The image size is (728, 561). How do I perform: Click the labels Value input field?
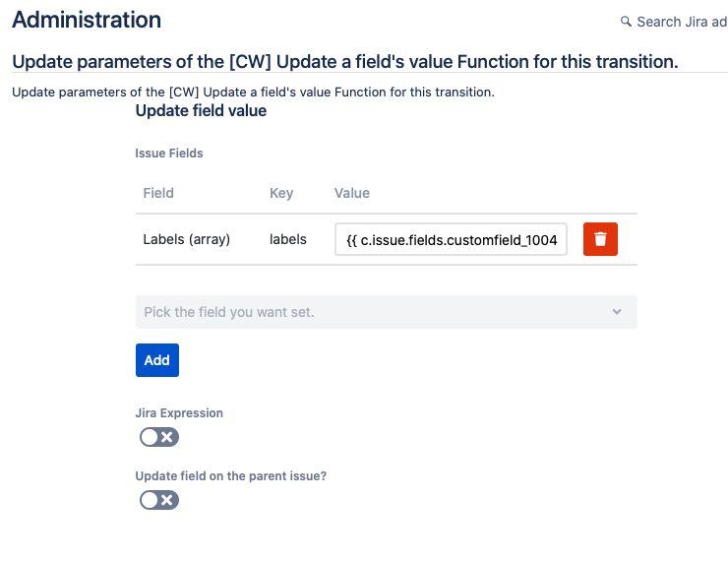(x=451, y=239)
